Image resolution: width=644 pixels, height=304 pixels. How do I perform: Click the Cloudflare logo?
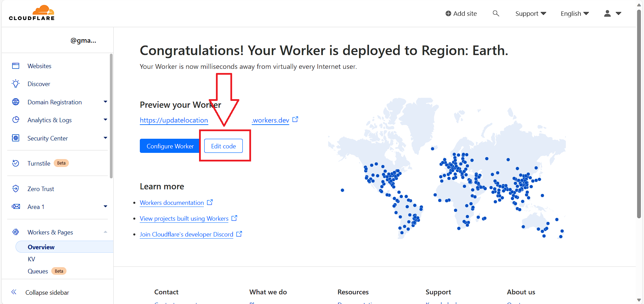(x=32, y=13)
